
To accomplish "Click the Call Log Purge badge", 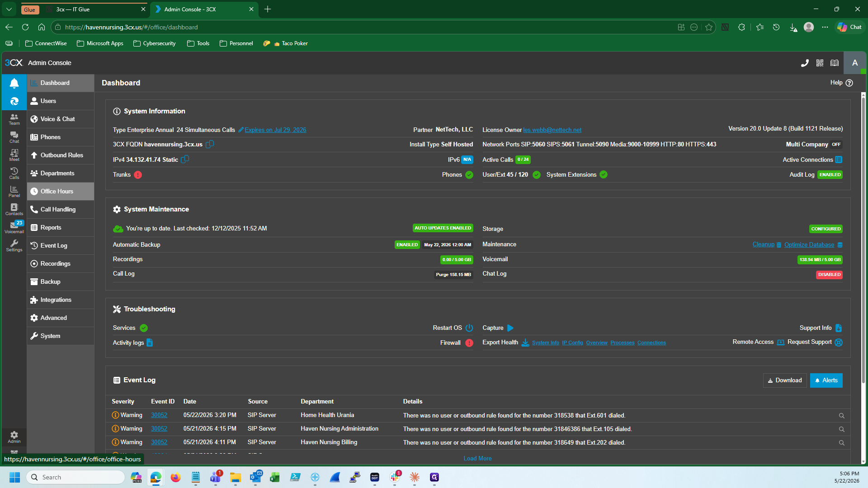I will pyautogui.click(x=453, y=275).
